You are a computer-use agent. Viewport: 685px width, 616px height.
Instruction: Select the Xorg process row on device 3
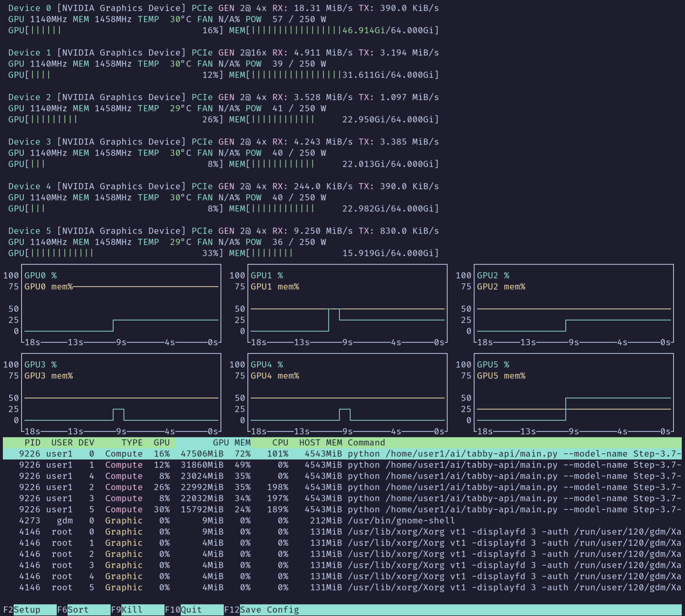[342, 565]
